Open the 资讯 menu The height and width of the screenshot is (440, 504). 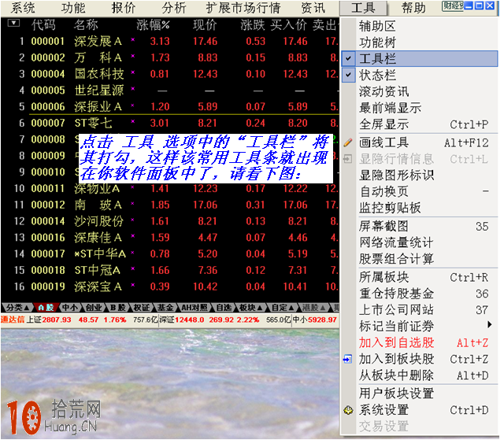click(313, 9)
